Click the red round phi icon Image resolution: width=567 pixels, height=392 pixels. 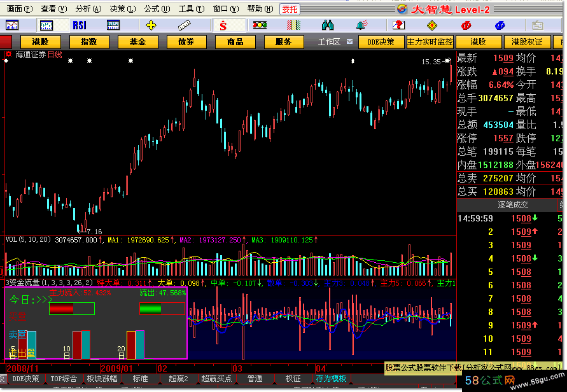[x=466, y=25]
